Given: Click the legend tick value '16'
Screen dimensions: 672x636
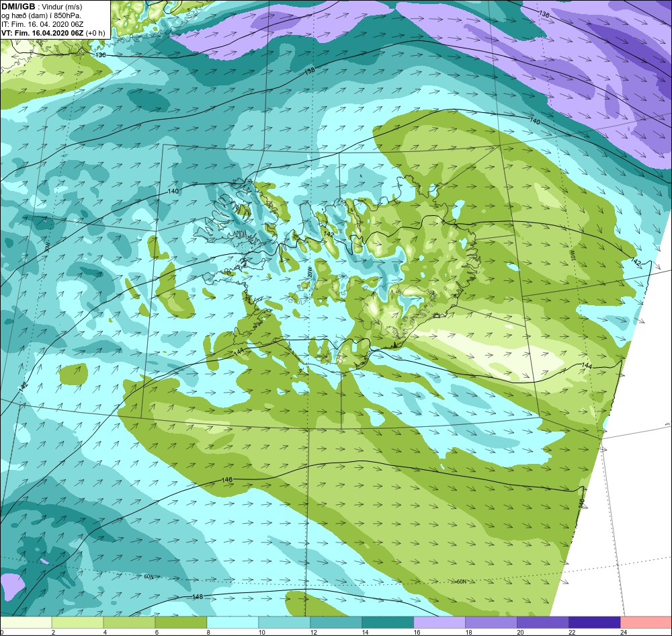Looking at the screenshot, I should 417,632.
